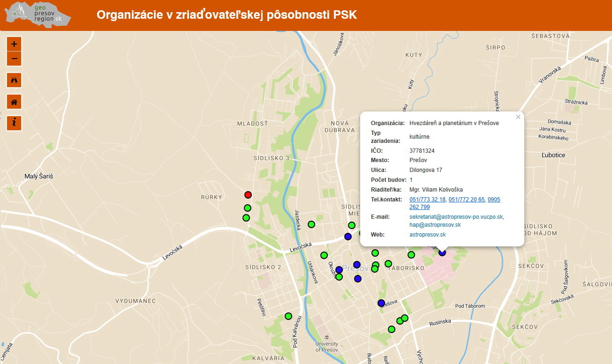Close the organization info popup
The image size is (612, 364).
(518, 117)
